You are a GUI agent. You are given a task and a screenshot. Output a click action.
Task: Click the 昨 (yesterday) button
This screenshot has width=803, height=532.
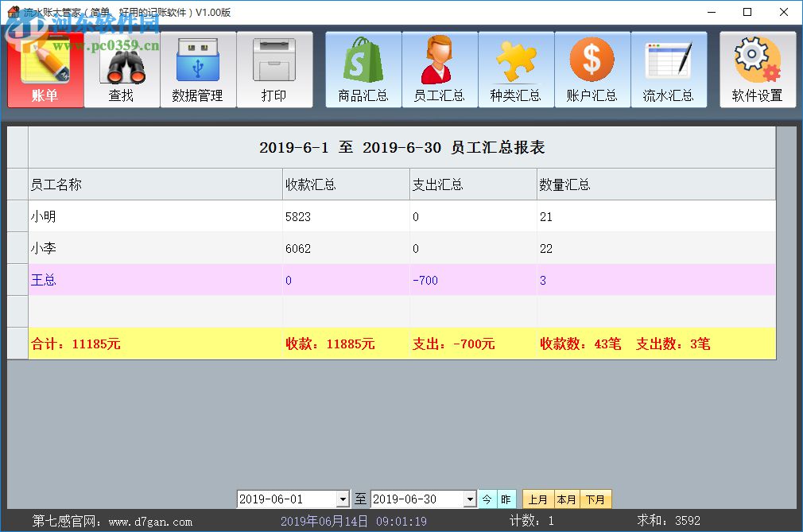coord(506,499)
